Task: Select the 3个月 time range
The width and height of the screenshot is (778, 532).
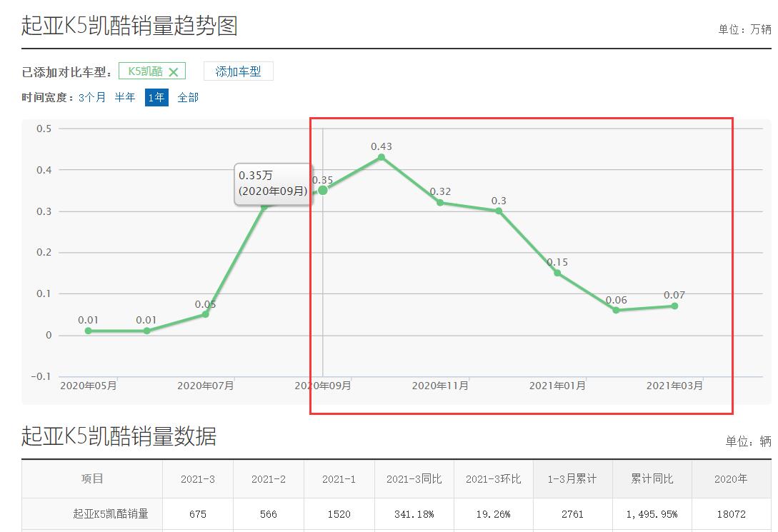Action: pos(92,97)
